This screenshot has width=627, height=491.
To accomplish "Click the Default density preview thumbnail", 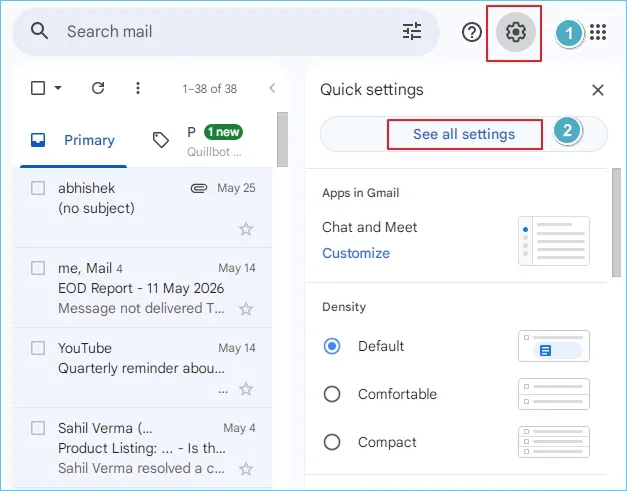I will point(554,346).
